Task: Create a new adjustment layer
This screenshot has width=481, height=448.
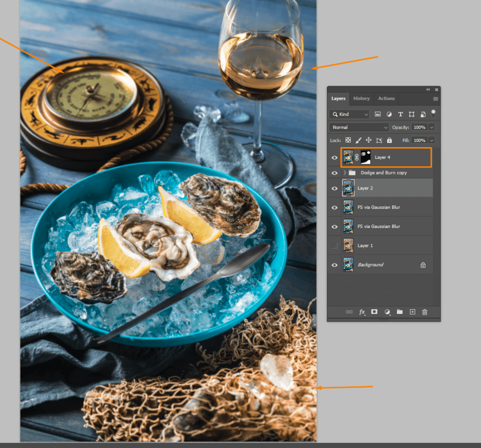Action: [387, 312]
